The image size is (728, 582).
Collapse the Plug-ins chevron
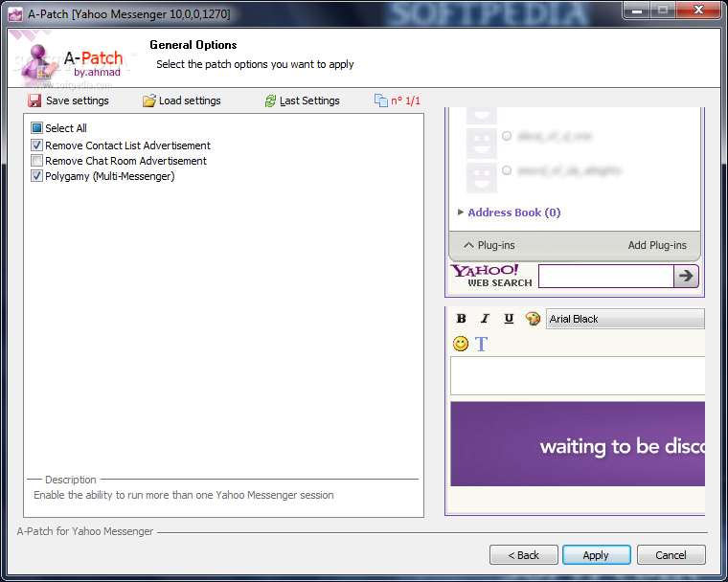(469, 245)
